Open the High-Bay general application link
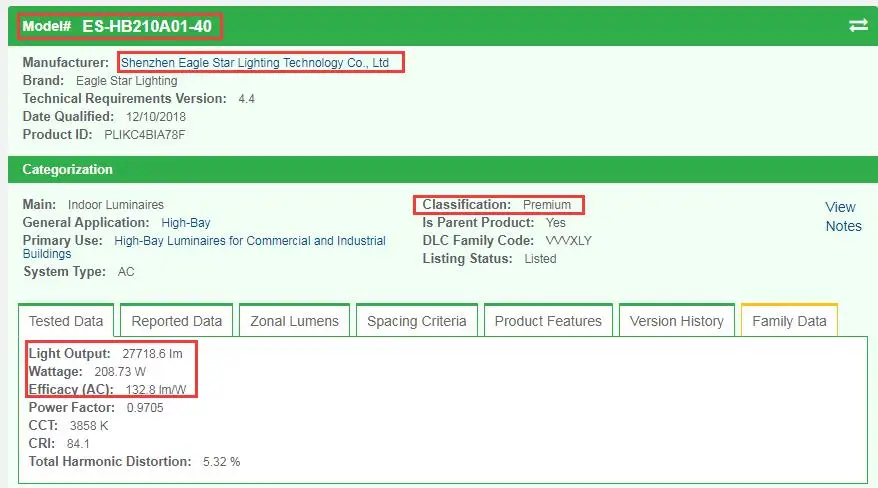Image resolution: width=878 pixels, height=488 pixels. [x=186, y=223]
